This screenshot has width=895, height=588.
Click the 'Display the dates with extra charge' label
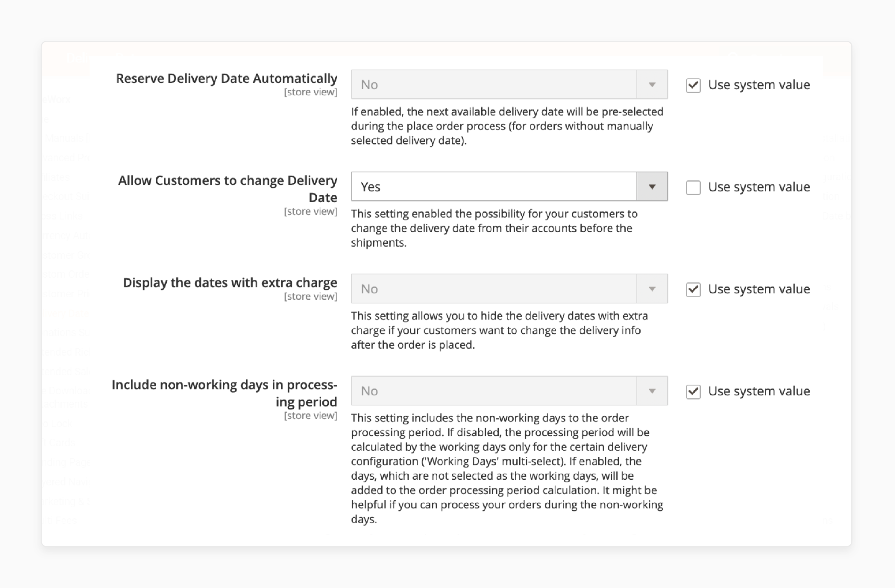click(230, 283)
